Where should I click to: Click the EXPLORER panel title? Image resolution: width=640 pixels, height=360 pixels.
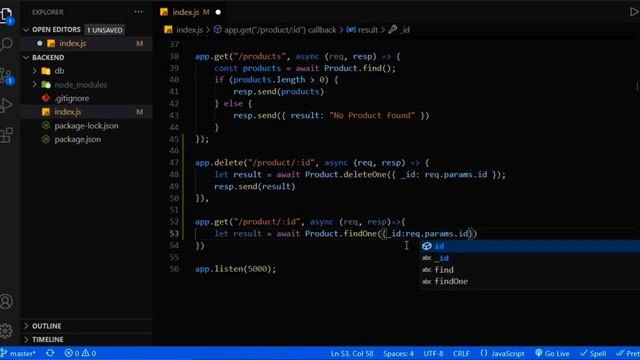pos(48,12)
